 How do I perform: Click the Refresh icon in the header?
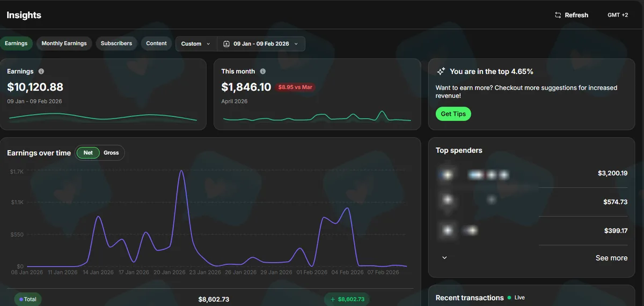coord(558,15)
